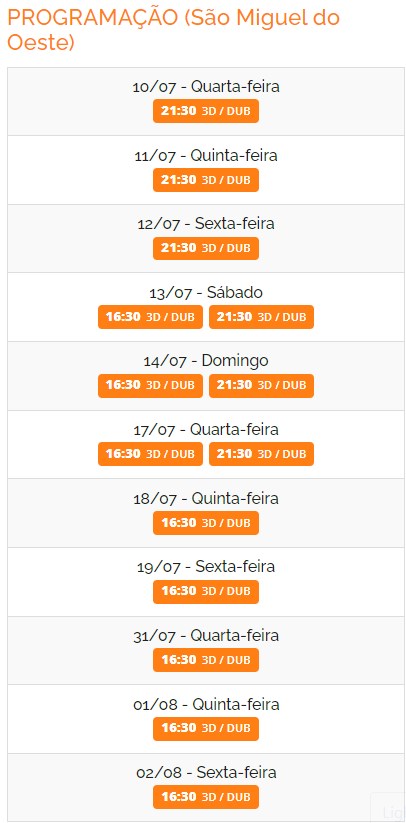Select the 21:30 session on 10/07 Quarta-feira
Image resolution: width=406 pixels, height=823 pixels.
click(206, 111)
